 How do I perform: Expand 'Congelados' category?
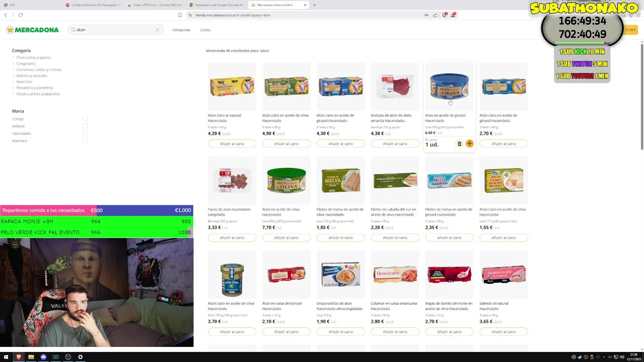[26, 63]
